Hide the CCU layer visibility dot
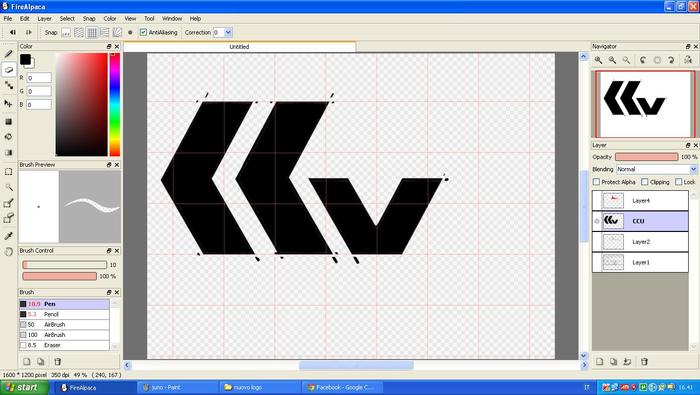Image resolution: width=700 pixels, height=395 pixels. click(x=597, y=221)
